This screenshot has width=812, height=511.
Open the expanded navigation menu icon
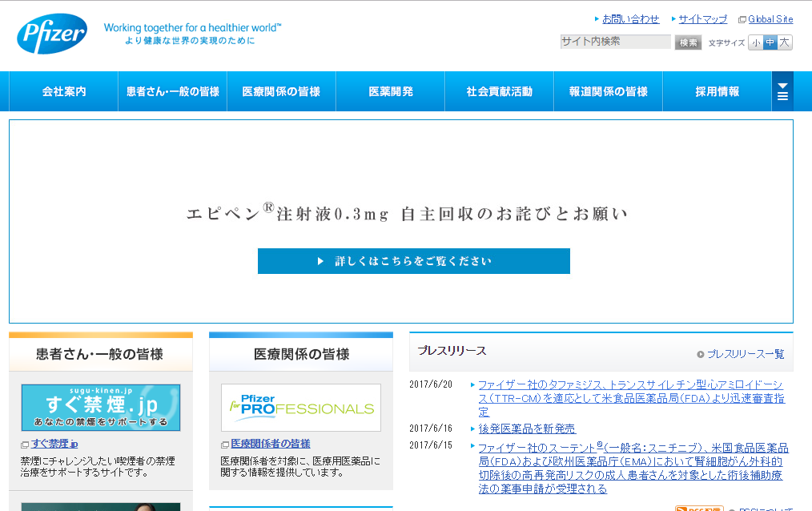point(782,91)
